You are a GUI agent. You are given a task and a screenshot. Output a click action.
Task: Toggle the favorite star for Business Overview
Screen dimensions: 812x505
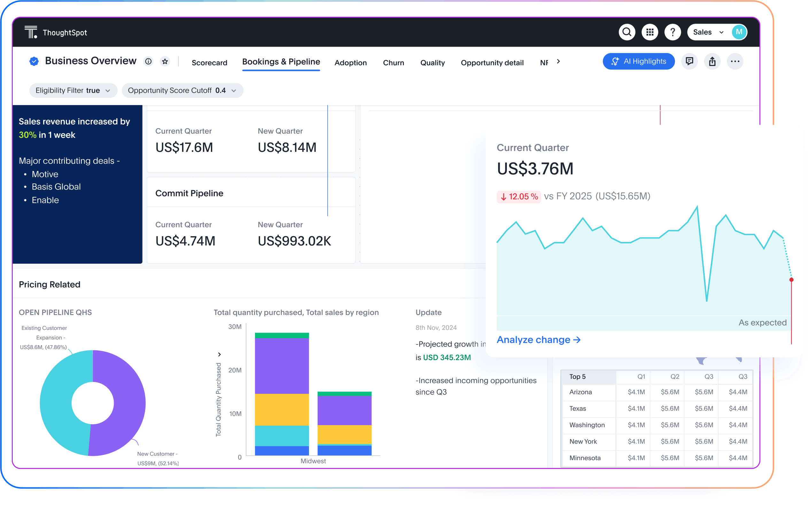165,61
